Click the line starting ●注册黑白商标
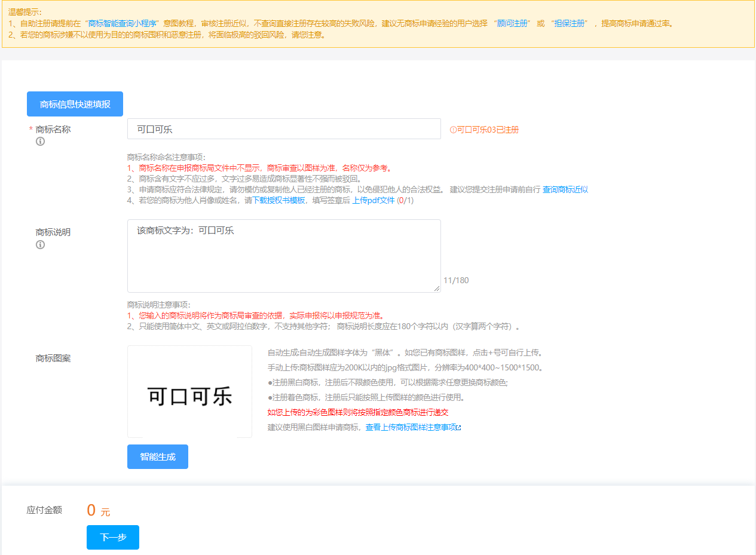756x555 pixels. (388, 382)
